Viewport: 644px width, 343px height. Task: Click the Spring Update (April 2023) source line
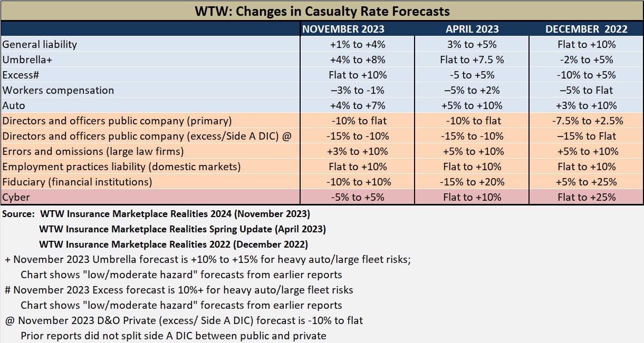point(182,230)
